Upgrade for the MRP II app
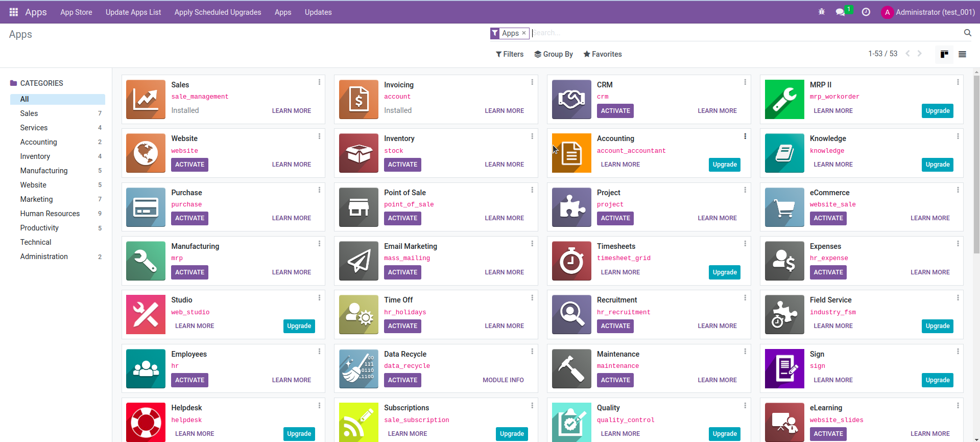The height and width of the screenshot is (442, 980). [938, 111]
